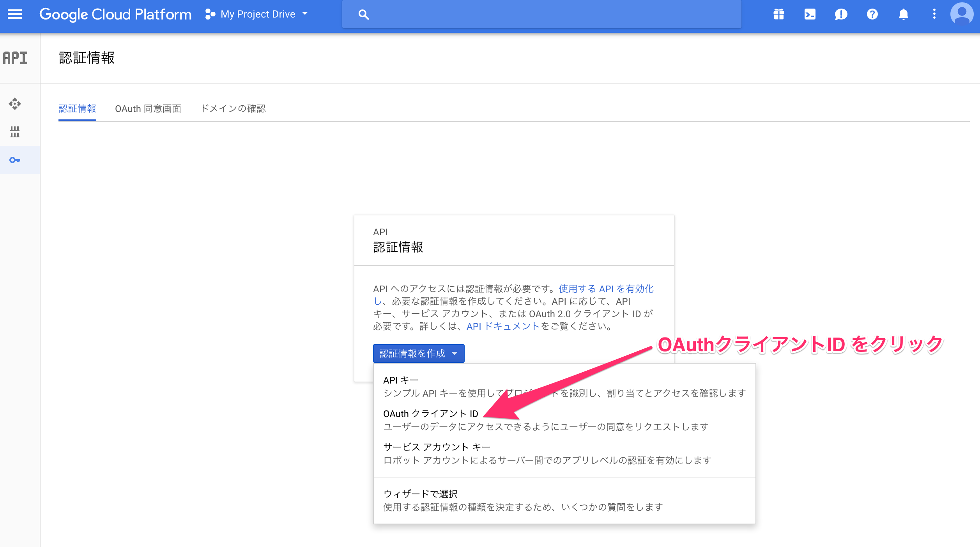980x547 pixels.
Task: View notifications via the bell icon
Action: point(904,14)
